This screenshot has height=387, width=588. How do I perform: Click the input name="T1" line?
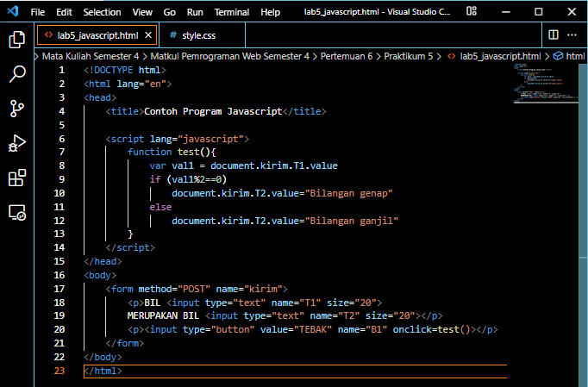[254, 303]
